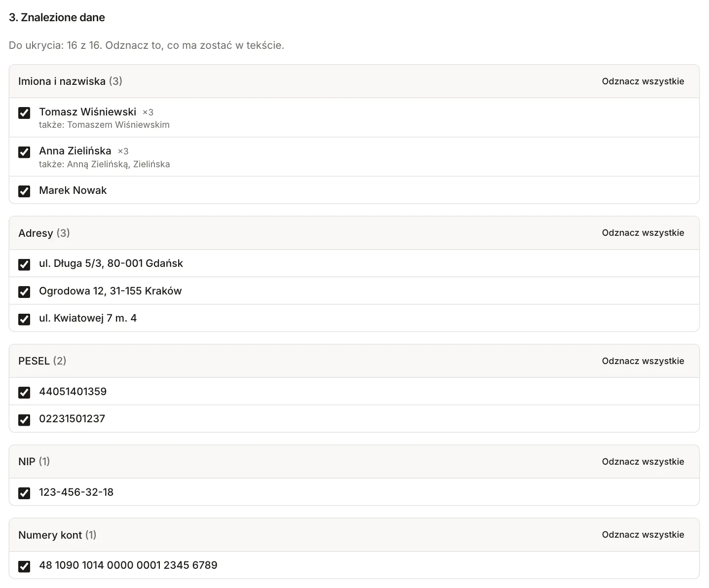Click the Anna Zielińska name label

tap(75, 151)
